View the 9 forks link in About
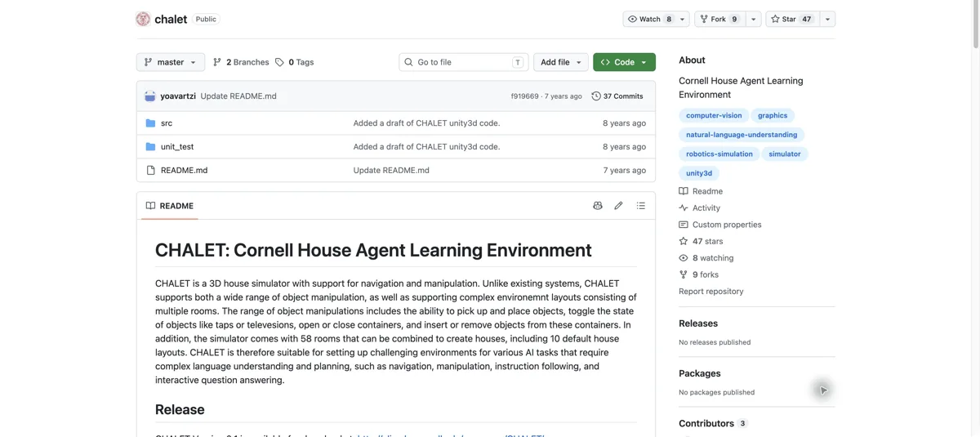980x437 pixels. pos(698,274)
